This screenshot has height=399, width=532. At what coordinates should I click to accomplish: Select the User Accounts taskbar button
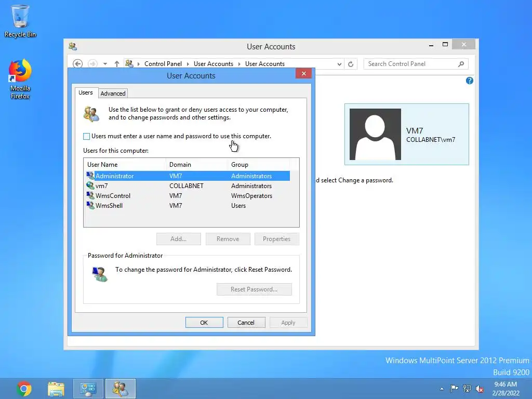tap(120, 389)
